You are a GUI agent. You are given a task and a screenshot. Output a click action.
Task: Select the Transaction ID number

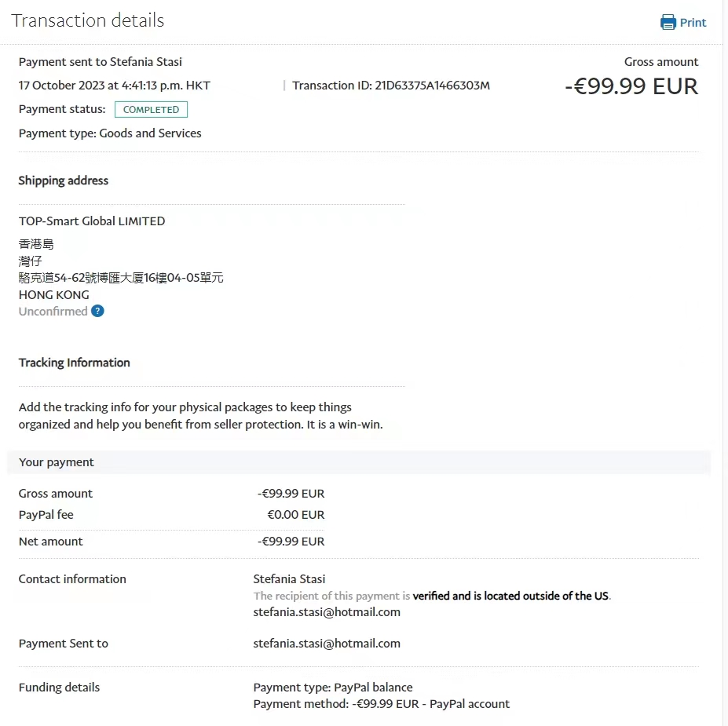(x=432, y=86)
